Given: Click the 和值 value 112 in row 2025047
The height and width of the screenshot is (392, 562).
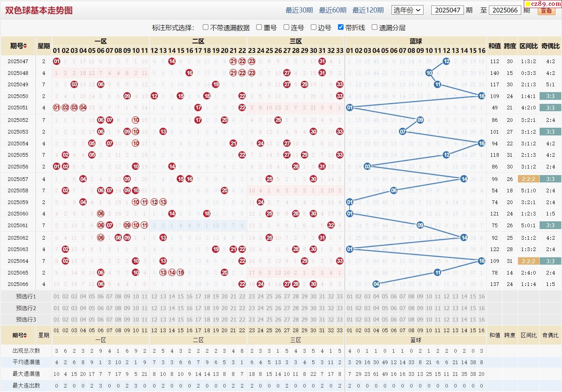Looking at the screenshot, I should pos(494,61).
